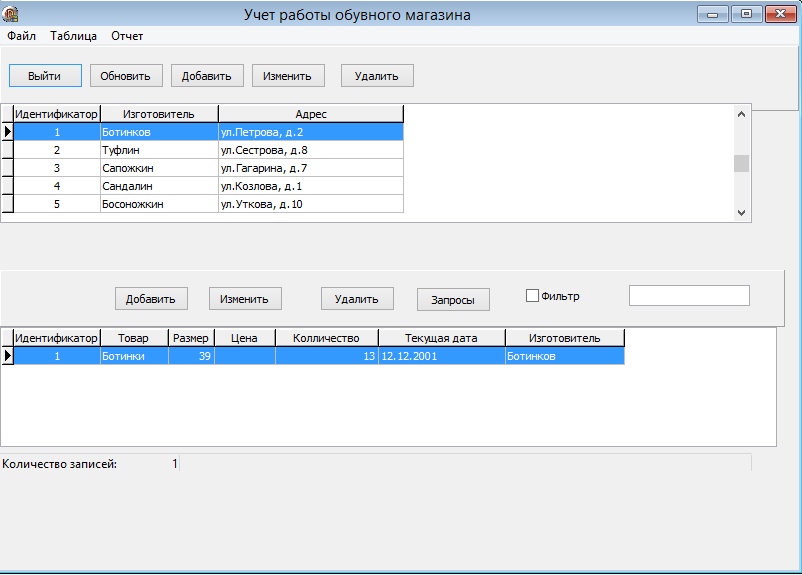Click the quantity 13 cell
Viewport: 802px width, 575px height.
pos(326,356)
